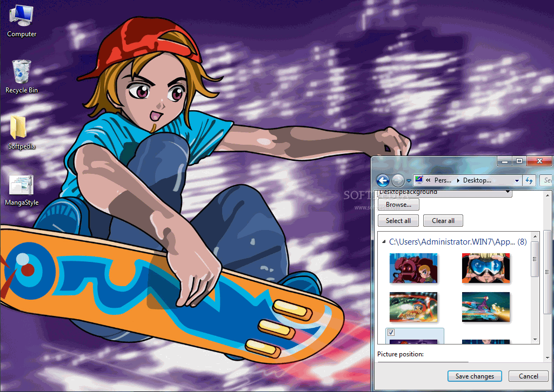Select the MangaStyle theme pack icon
554x392 pixels.
(x=22, y=191)
